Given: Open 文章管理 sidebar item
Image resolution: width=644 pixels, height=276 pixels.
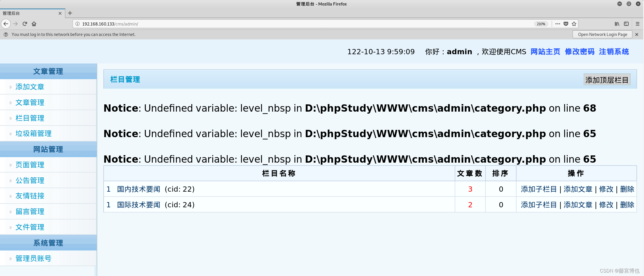Looking at the screenshot, I should click(x=30, y=103).
